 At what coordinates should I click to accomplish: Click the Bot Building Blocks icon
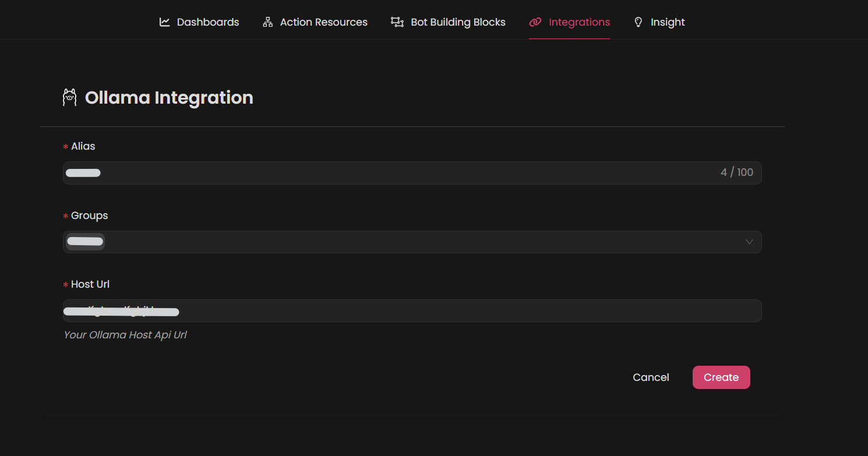point(397,22)
